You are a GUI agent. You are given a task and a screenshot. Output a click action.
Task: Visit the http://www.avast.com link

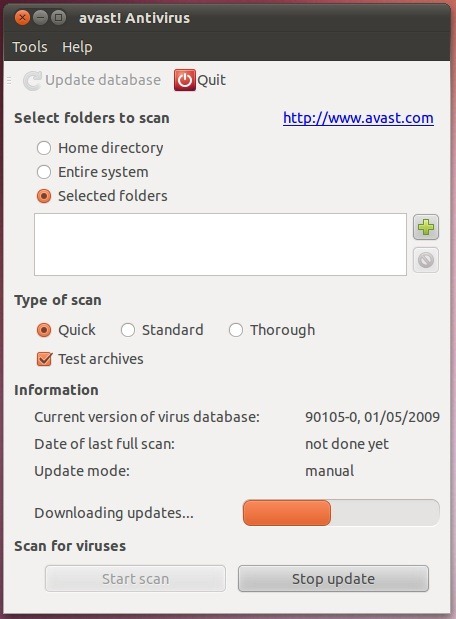(358, 118)
